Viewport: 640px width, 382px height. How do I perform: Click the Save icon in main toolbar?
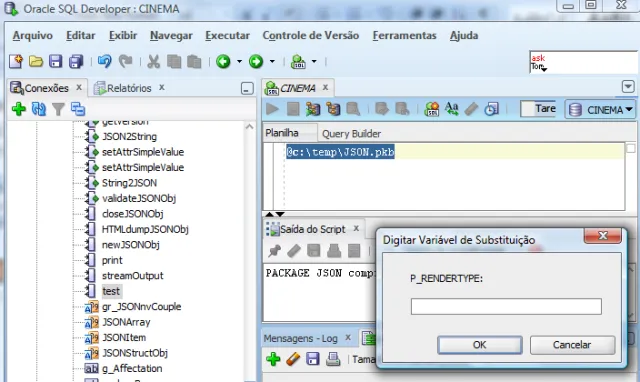56,62
